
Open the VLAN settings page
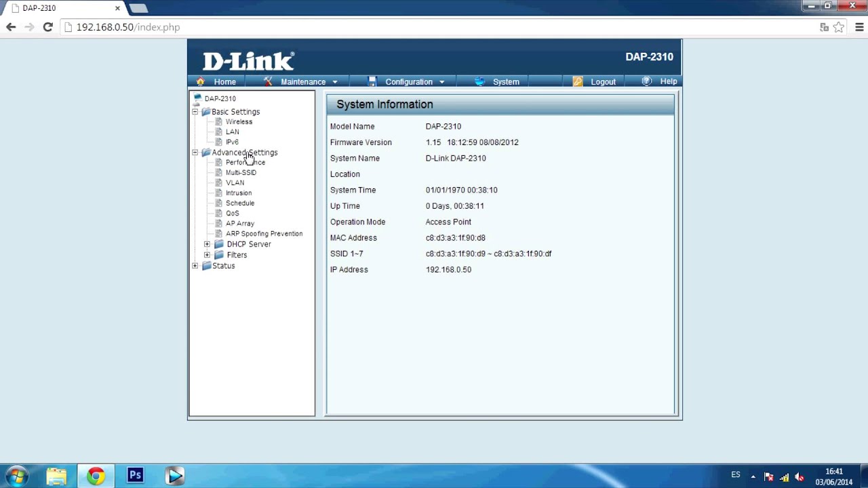coord(235,183)
